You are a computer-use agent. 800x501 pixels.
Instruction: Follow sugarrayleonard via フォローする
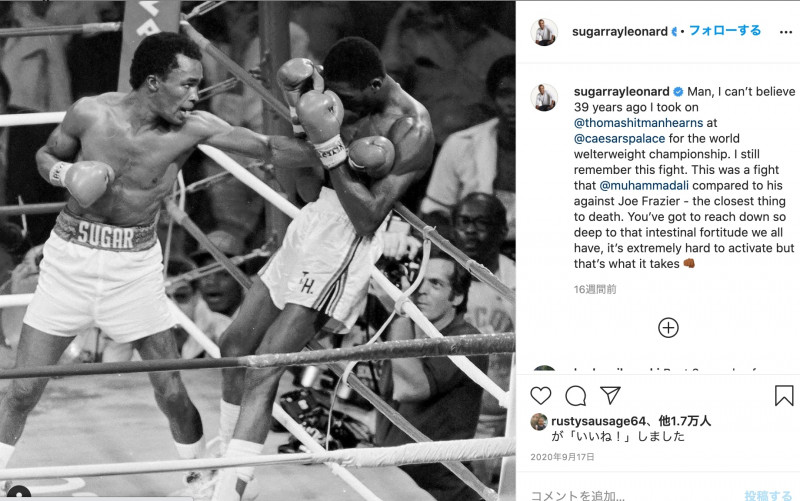pyautogui.click(x=724, y=31)
